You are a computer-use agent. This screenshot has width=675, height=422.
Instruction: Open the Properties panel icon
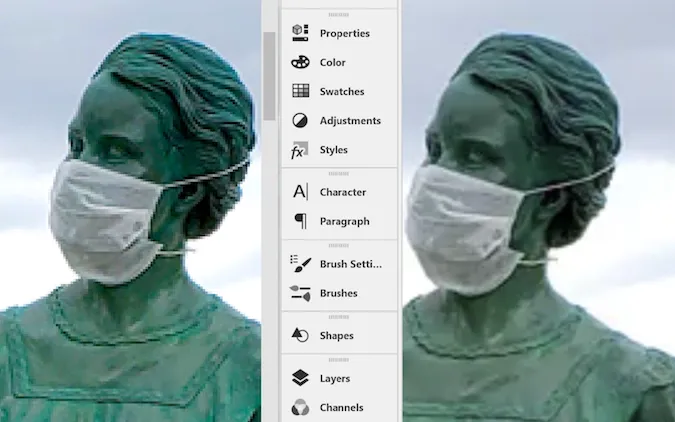coord(300,33)
